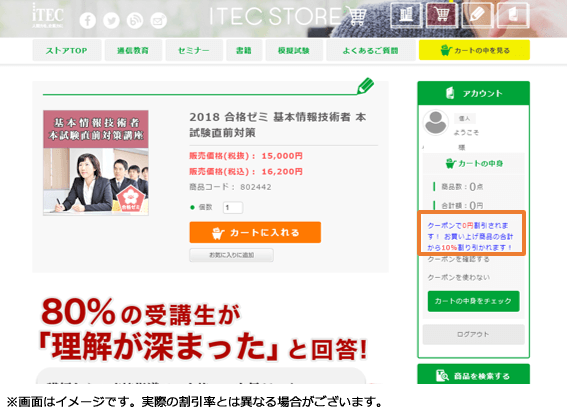This screenshot has width=567, height=407.
Task: Click クーポンを確認する link
Action: [459, 260]
